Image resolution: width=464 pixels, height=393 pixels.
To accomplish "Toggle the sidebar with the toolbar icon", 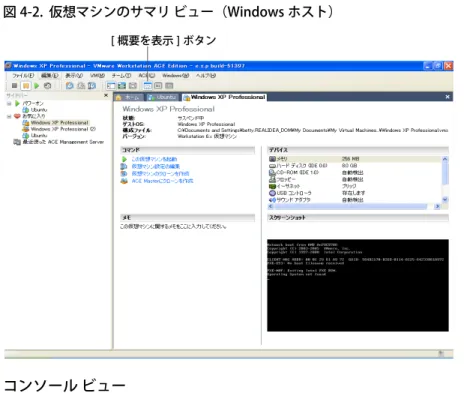I will click(111, 86).
